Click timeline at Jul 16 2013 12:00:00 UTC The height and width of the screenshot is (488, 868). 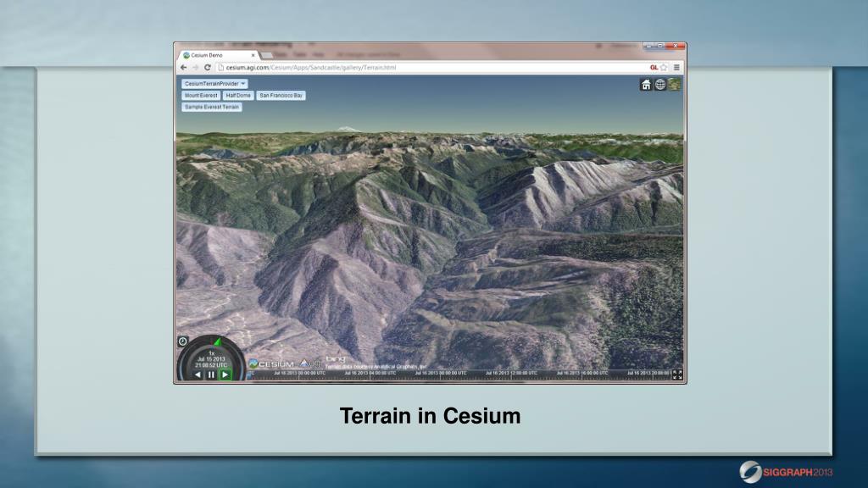[x=511, y=374]
